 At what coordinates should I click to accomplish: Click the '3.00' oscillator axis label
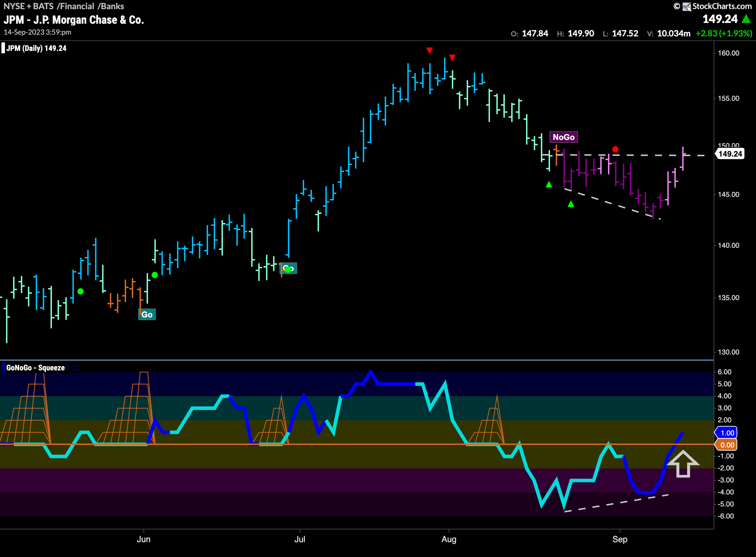tap(725, 408)
